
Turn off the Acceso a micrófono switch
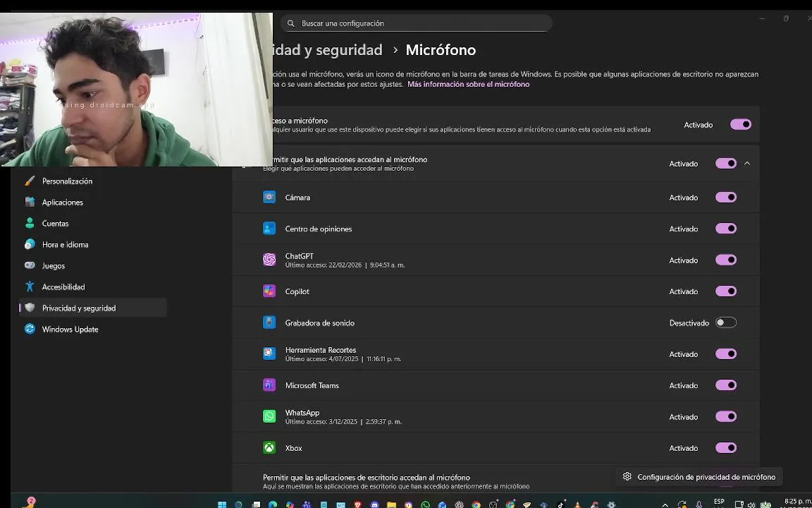[x=741, y=124]
